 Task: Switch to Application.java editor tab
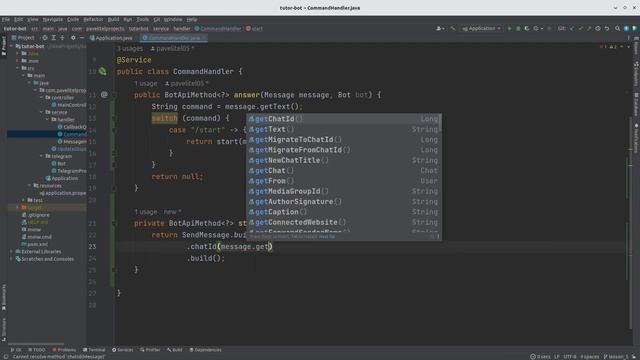click(111, 38)
